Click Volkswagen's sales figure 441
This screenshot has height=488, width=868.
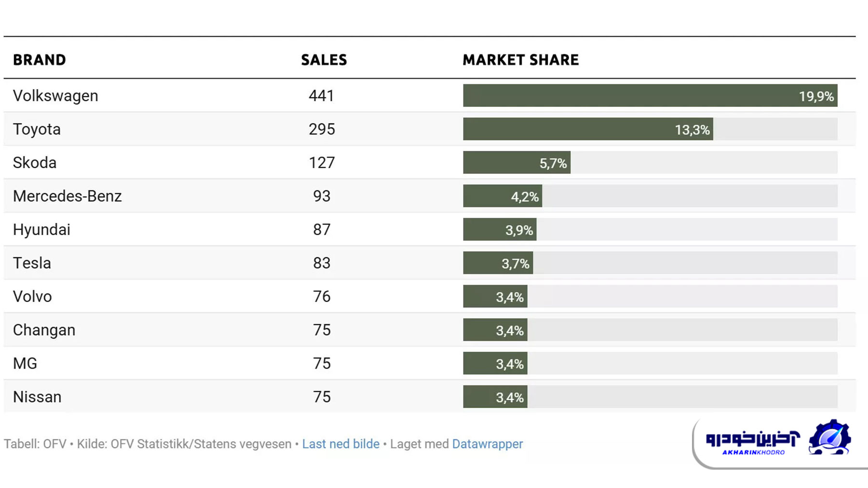pyautogui.click(x=321, y=96)
